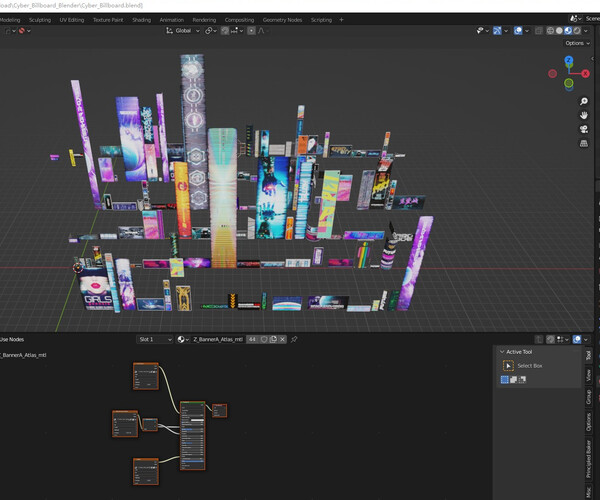
Task: Open the Sculpting workspace tab
Action: coord(40,20)
